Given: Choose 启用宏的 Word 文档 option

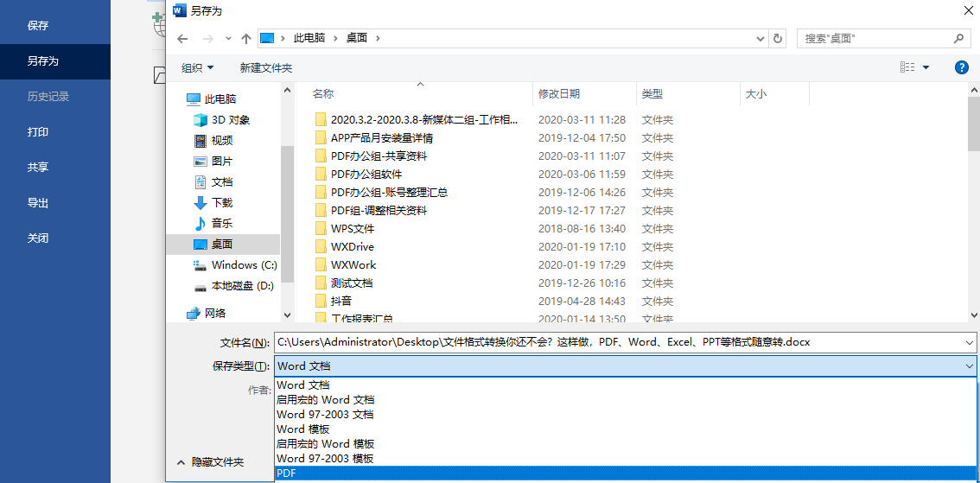Looking at the screenshot, I should tap(624, 399).
